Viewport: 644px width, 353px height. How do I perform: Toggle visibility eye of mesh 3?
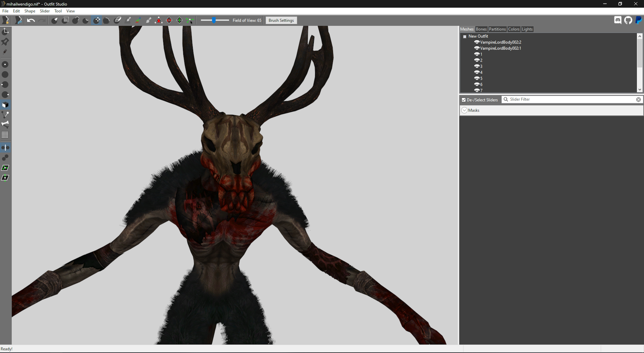477,66
